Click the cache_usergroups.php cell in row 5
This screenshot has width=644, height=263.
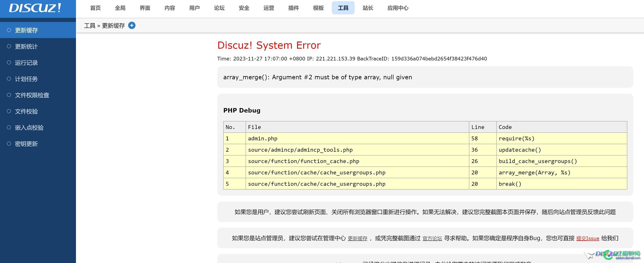(x=357, y=184)
